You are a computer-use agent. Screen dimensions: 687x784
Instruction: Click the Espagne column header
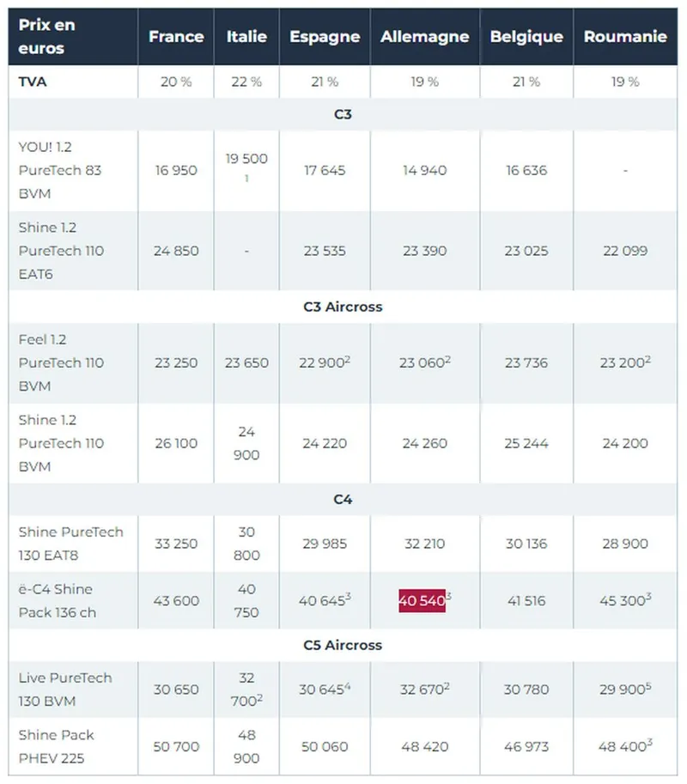[325, 37]
